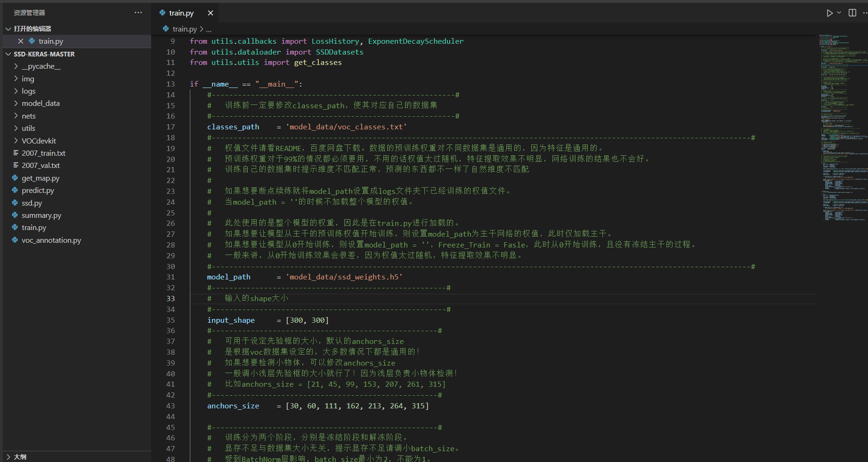The image size is (868, 462).
Task: Click line number 17 in the gutter
Action: 170,127
